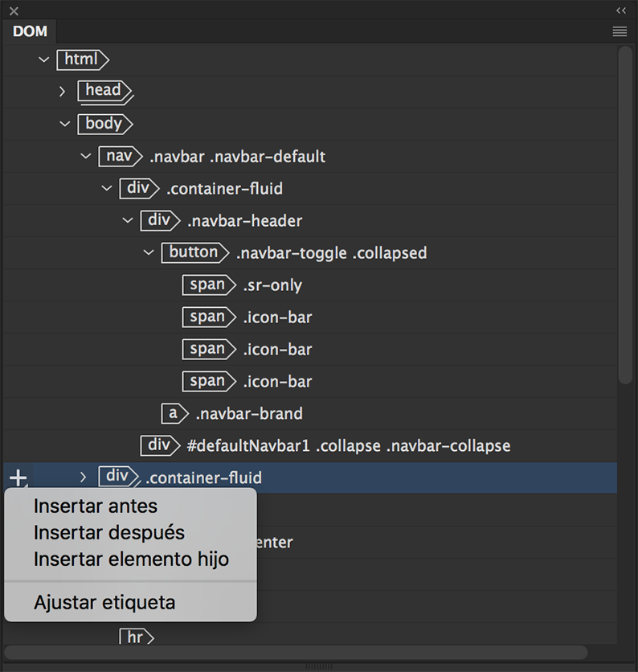Select the html tag element

[81, 59]
